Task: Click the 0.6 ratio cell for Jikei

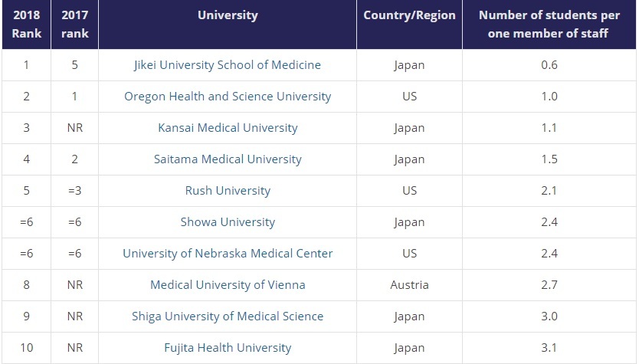Action: 549,65
